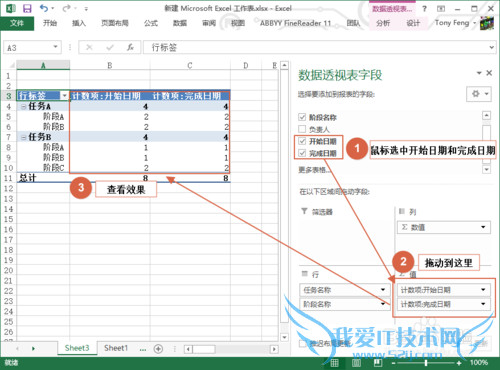
Task: Switch to Sheet1 tab
Action: (116, 348)
